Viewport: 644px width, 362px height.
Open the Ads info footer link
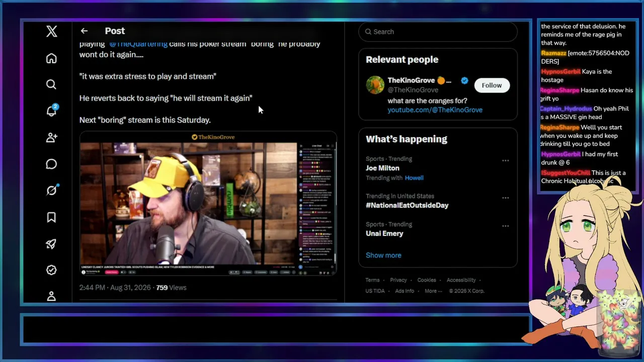pos(405,291)
